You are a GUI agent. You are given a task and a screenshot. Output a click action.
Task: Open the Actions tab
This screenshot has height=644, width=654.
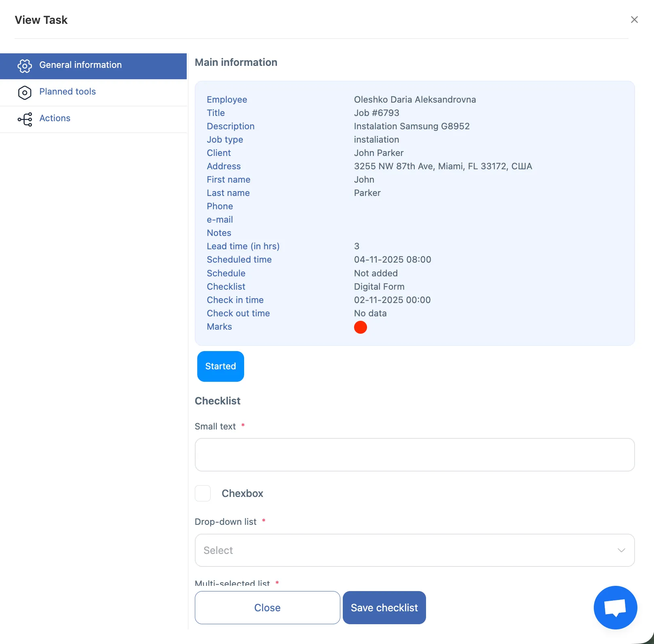tap(55, 118)
